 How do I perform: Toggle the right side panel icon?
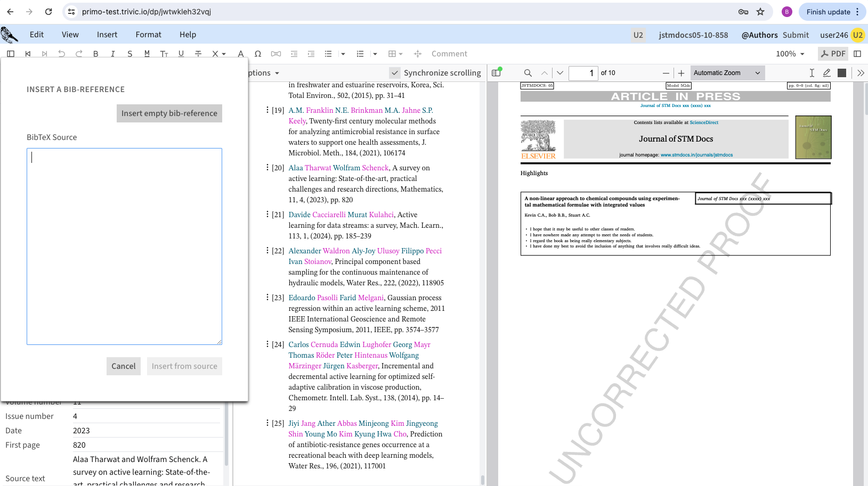(x=857, y=54)
